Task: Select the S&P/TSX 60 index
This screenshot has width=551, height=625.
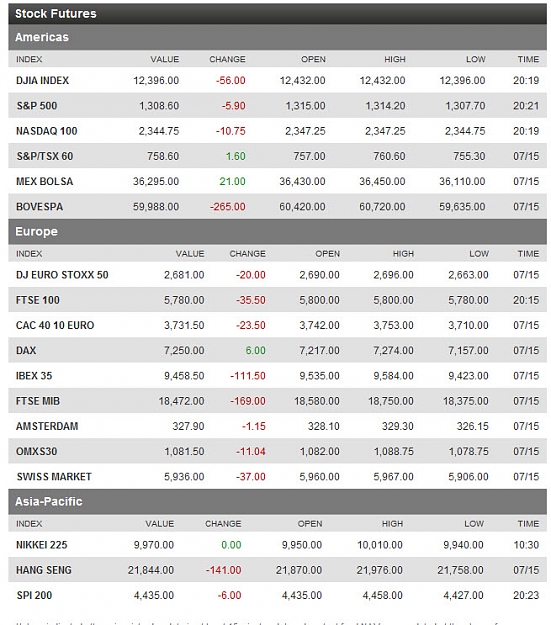Action: pos(45,156)
